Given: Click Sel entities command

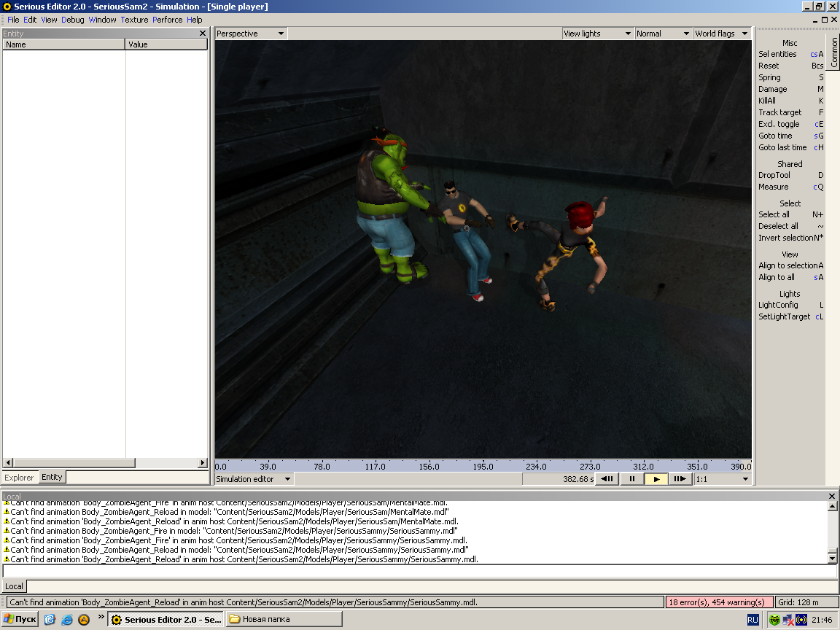Looking at the screenshot, I should pos(790,54).
